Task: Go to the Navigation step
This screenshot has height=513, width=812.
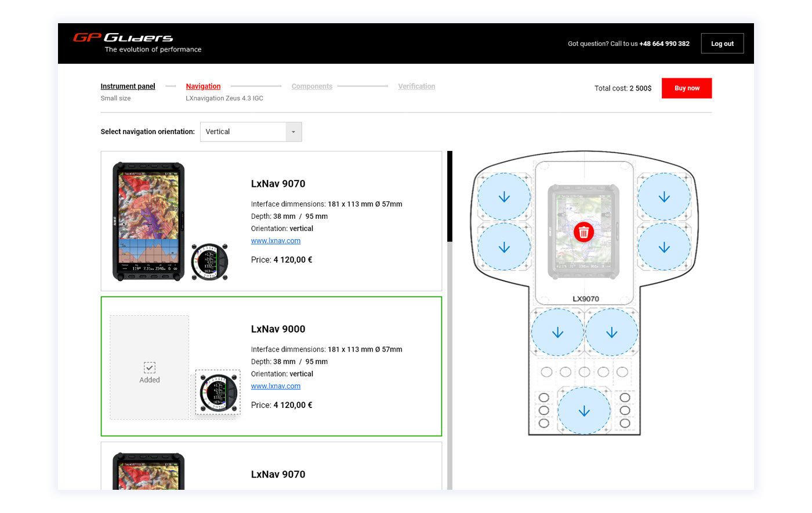Action: coord(203,86)
